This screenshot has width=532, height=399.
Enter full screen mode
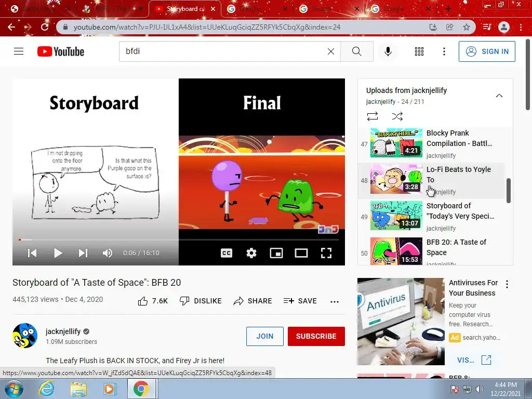[x=326, y=253]
